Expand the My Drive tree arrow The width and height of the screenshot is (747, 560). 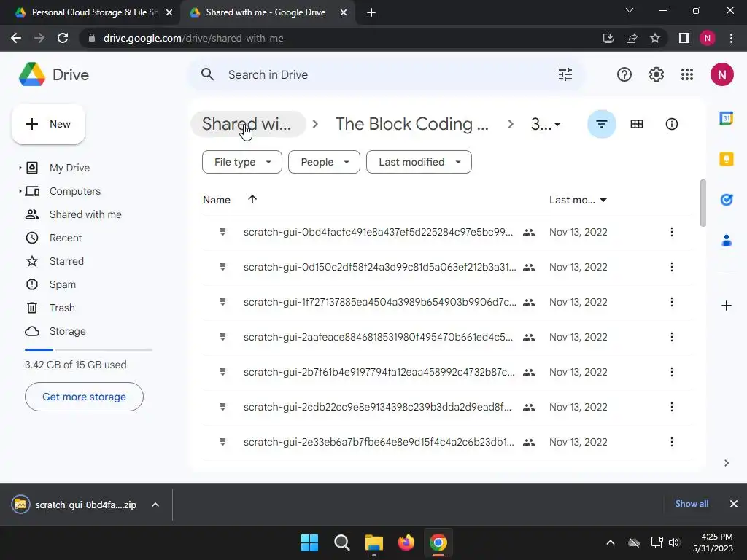pyautogui.click(x=20, y=168)
